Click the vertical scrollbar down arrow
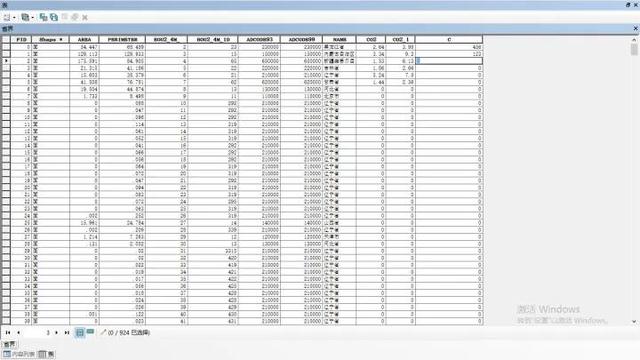640x360 pixels. tap(634, 322)
